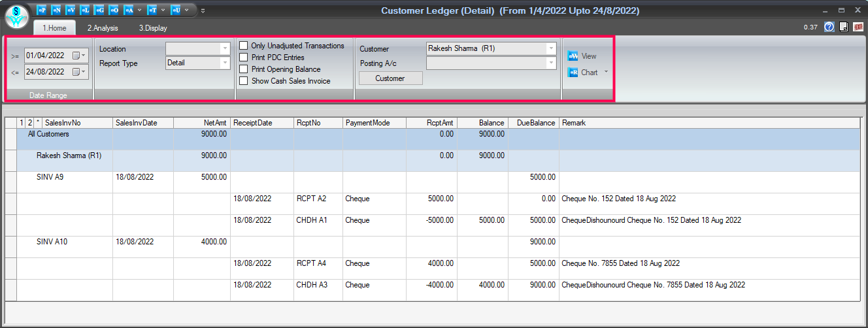The image size is (868, 328).
Task: Click the N quick access icon
Action: pyautogui.click(x=56, y=10)
